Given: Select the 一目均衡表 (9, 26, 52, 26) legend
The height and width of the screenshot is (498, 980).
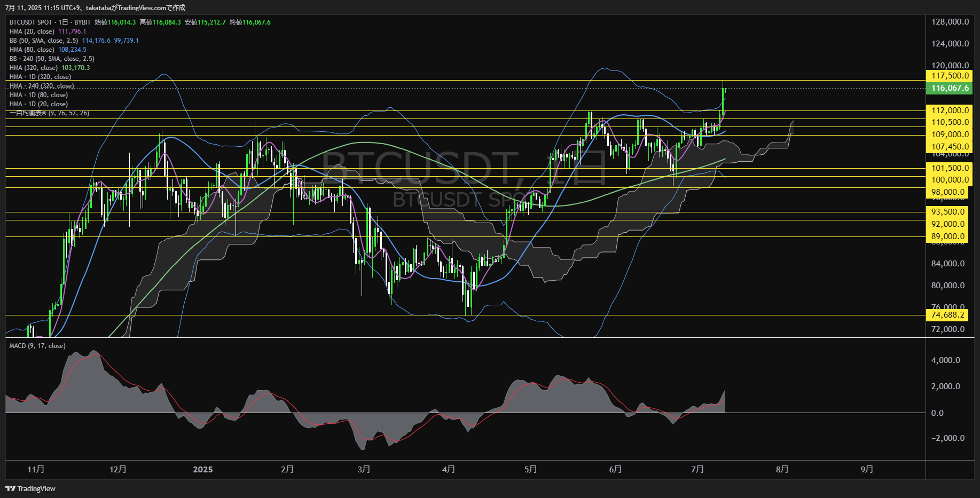Looking at the screenshot, I should pos(49,113).
